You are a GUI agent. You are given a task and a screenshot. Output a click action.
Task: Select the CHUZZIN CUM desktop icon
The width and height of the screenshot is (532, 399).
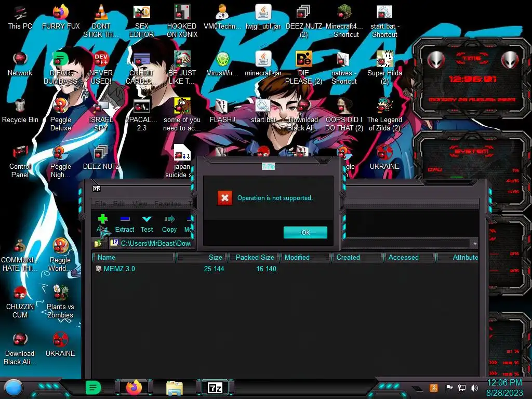(x=20, y=302)
